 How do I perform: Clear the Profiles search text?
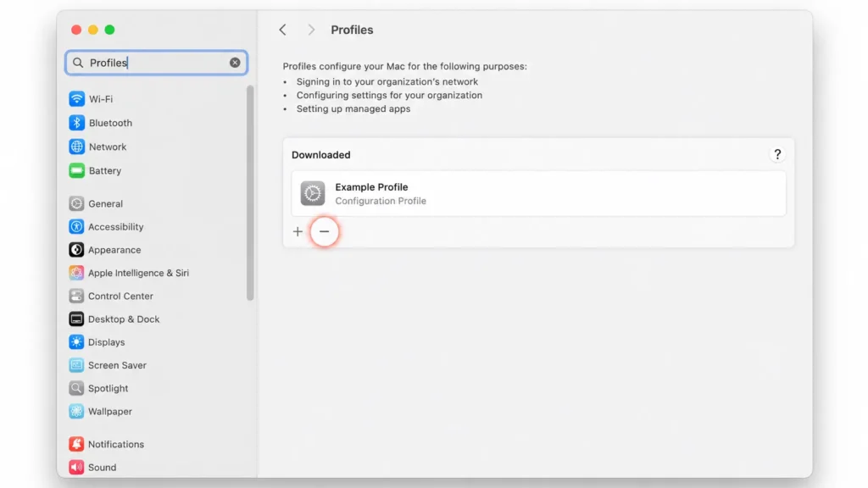pos(235,63)
